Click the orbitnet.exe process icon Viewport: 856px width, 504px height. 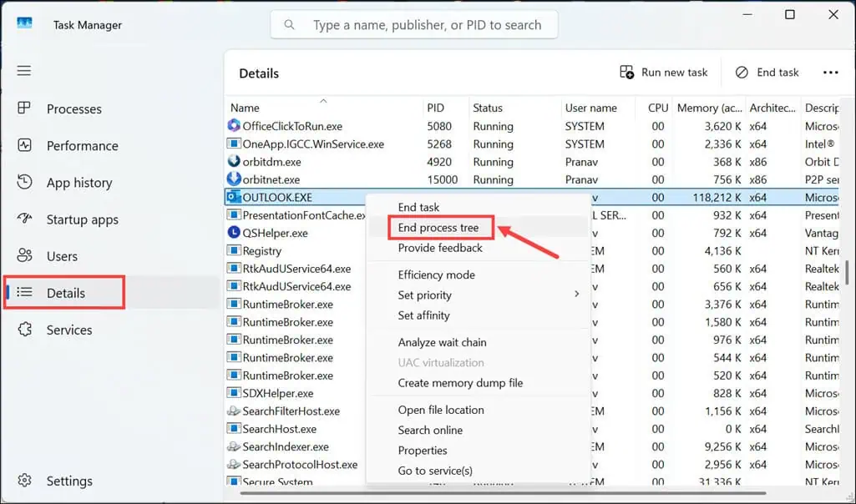tap(234, 179)
